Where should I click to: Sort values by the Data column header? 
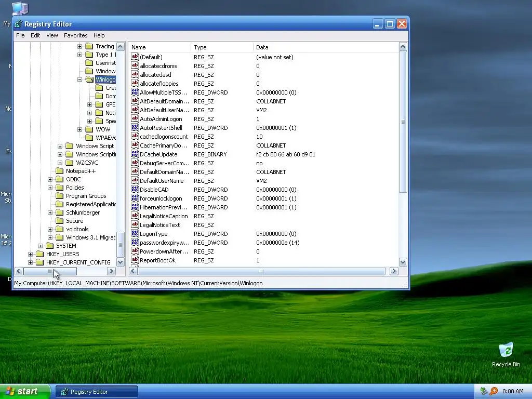[x=326, y=47]
